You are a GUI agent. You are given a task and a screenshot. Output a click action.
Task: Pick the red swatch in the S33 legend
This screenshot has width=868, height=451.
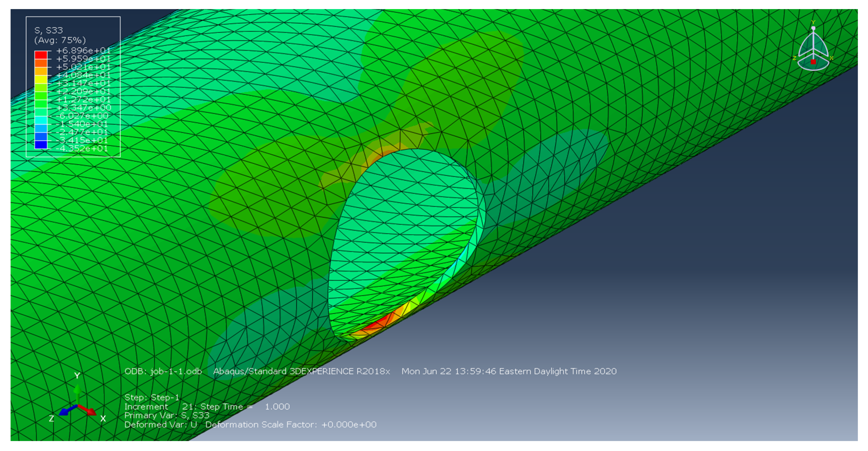(x=41, y=55)
